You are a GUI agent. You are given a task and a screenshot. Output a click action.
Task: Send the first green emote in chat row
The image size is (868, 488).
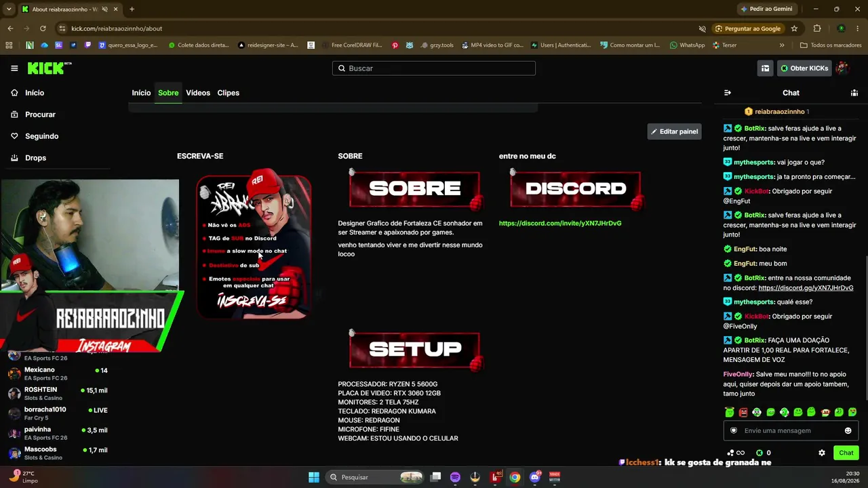730,412
